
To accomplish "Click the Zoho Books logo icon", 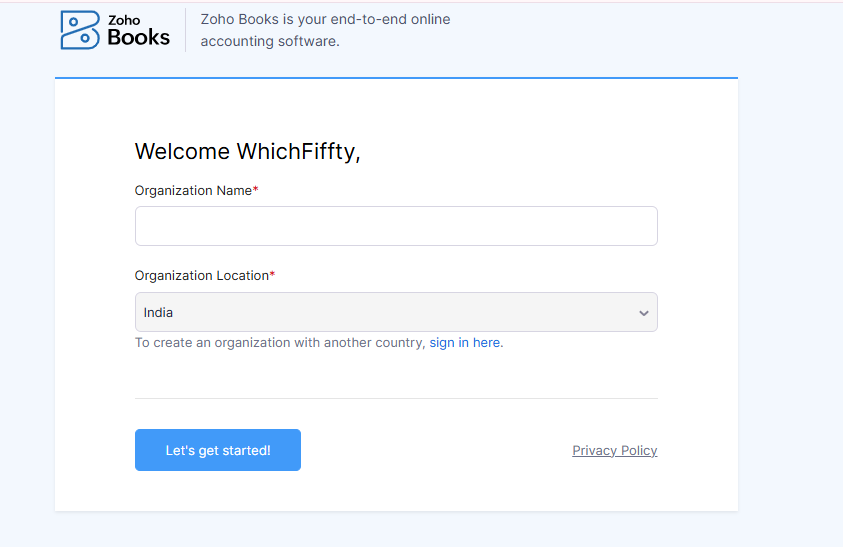I will coord(80,30).
